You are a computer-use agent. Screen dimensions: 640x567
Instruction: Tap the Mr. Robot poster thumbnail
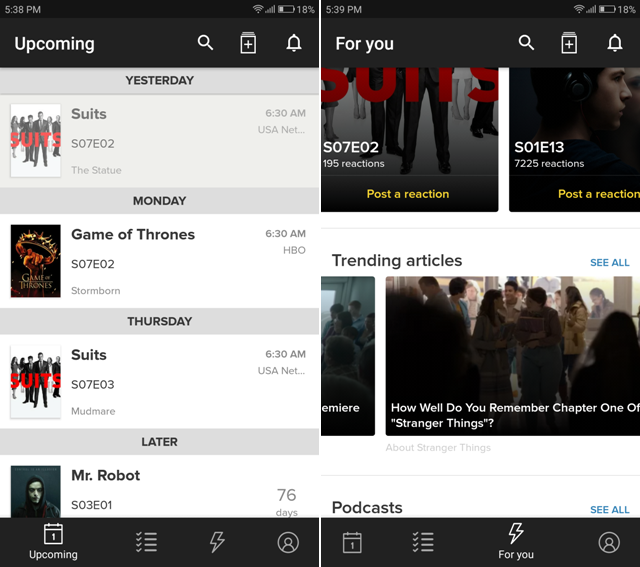point(35,491)
